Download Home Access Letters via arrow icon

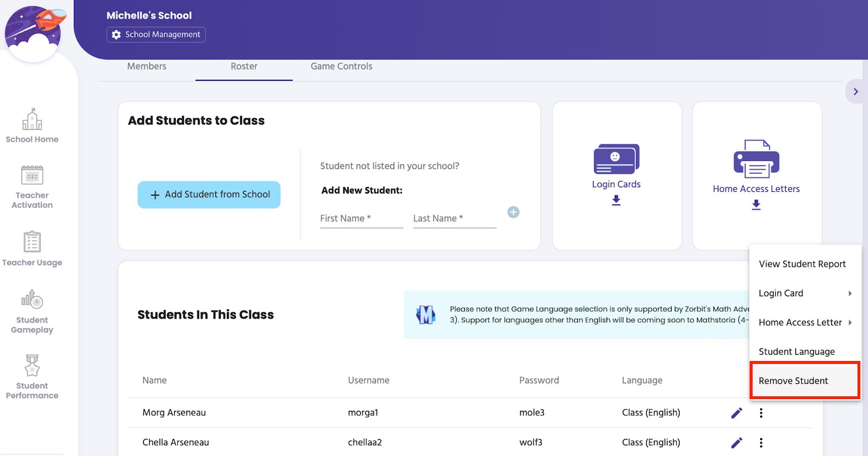(x=756, y=204)
